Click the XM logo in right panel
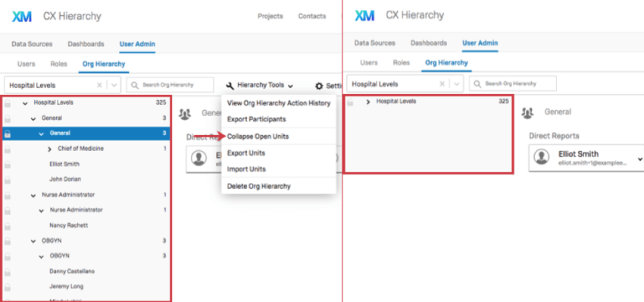This screenshot has height=302, width=644. click(364, 16)
